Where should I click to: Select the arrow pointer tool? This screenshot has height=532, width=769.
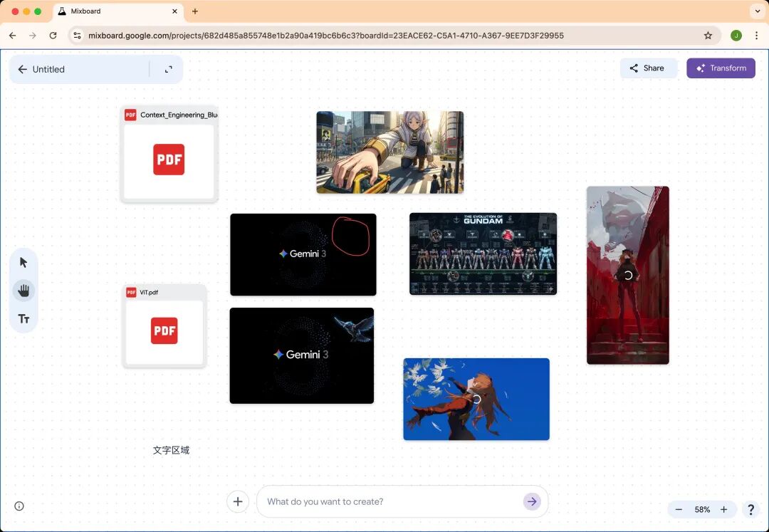click(x=23, y=262)
